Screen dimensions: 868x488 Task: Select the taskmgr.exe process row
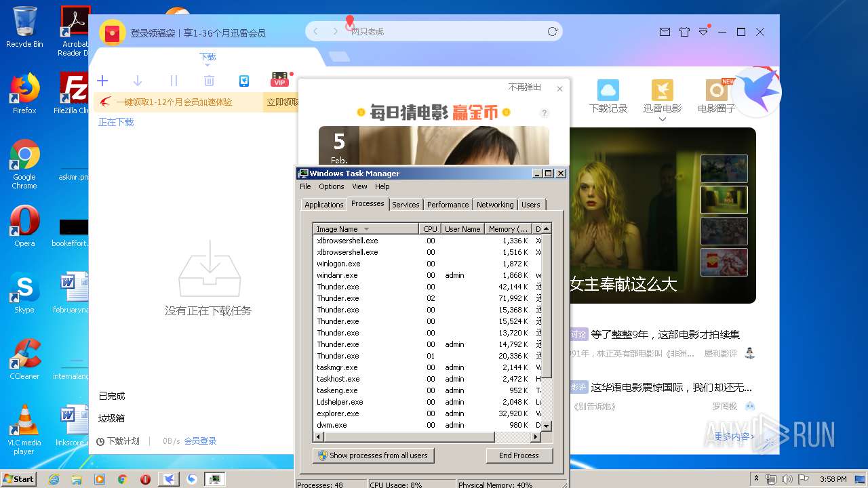pyautogui.click(x=427, y=367)
